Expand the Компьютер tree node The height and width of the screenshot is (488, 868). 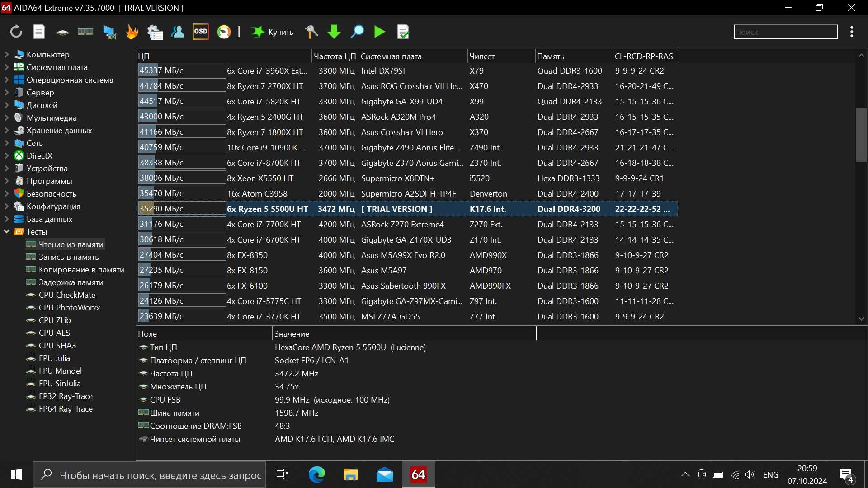pos(6,55)
